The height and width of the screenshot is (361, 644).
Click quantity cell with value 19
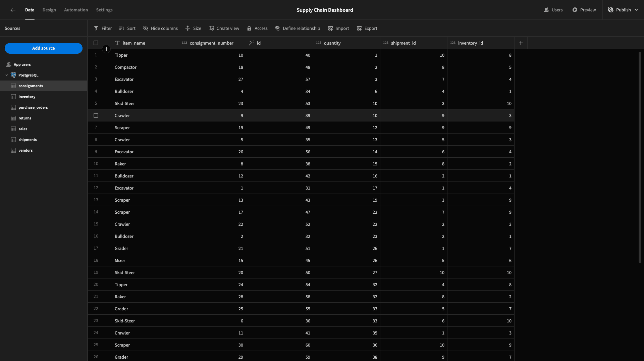click(346, 200)
